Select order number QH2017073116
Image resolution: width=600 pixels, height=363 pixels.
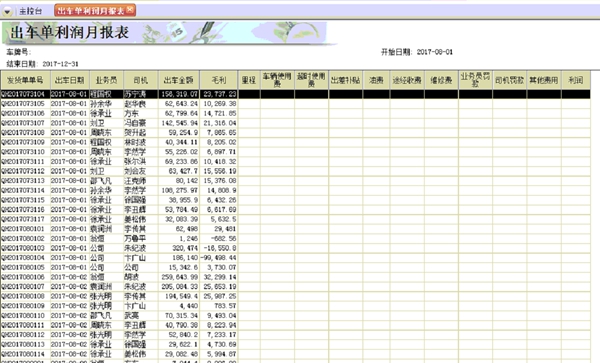(x=23, y=210)
